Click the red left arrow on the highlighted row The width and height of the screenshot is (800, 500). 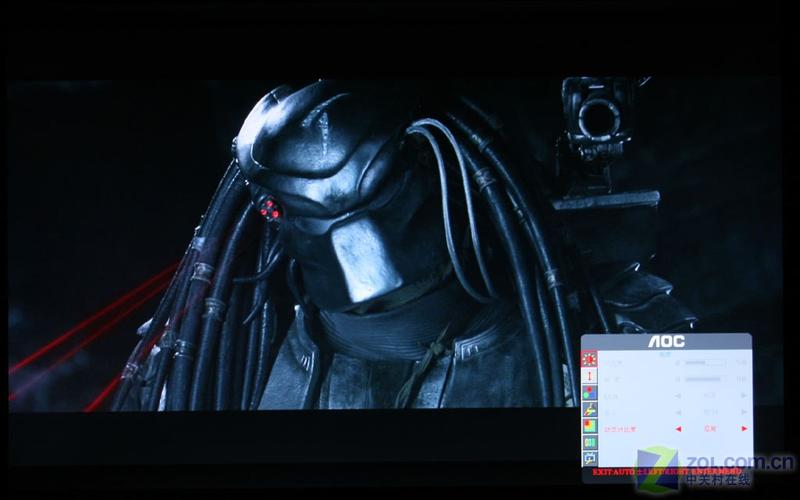679,429
